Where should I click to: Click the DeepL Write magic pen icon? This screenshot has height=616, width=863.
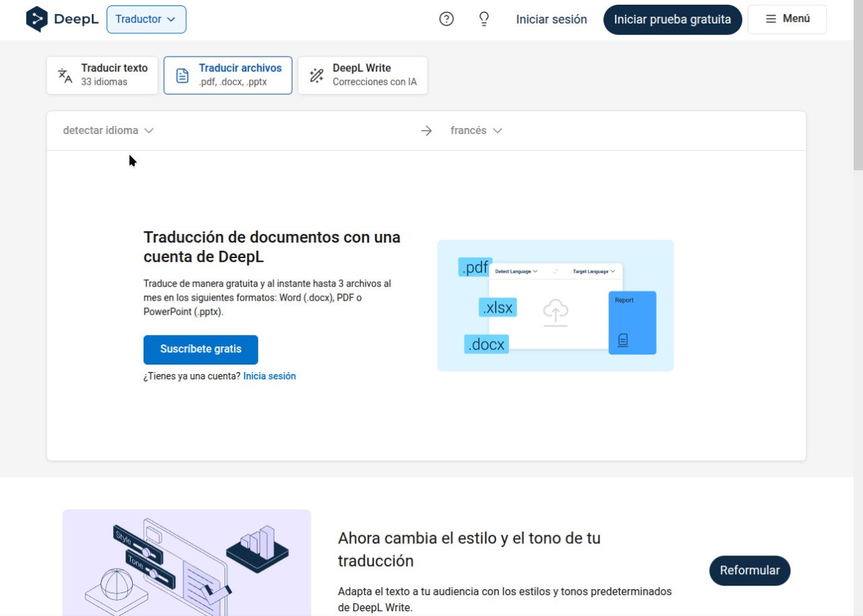(x=316, y=75)
